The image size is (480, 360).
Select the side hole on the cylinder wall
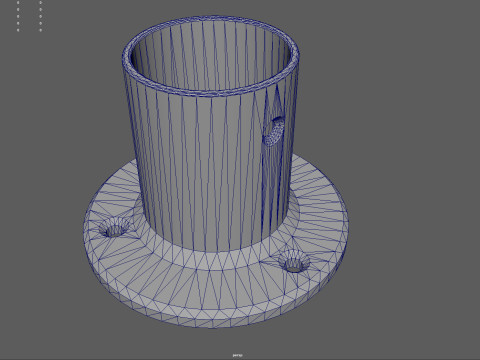click(x=274, y=131)
